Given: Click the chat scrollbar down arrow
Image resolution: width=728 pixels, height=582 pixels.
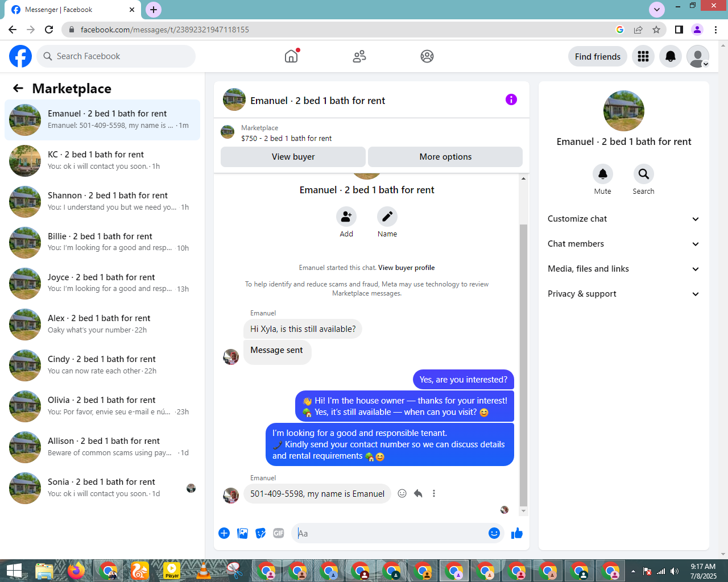Looking at the screenshot, I should (523, 512).
